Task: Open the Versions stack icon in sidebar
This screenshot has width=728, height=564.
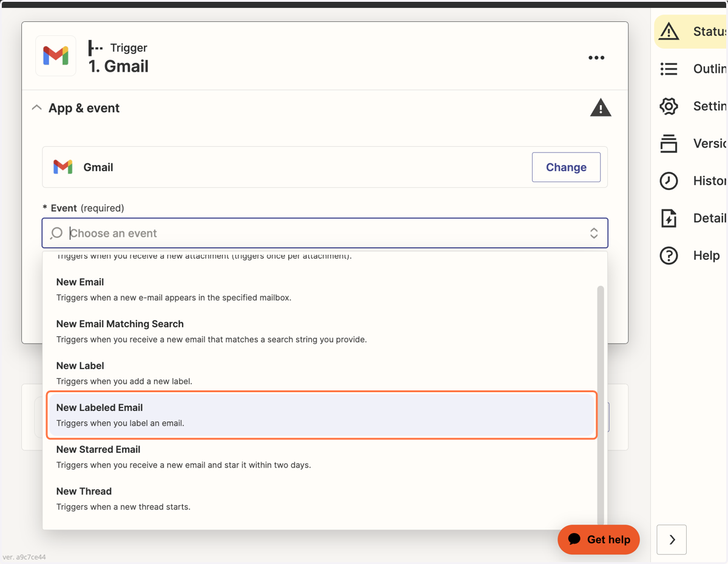Action: 669,143
